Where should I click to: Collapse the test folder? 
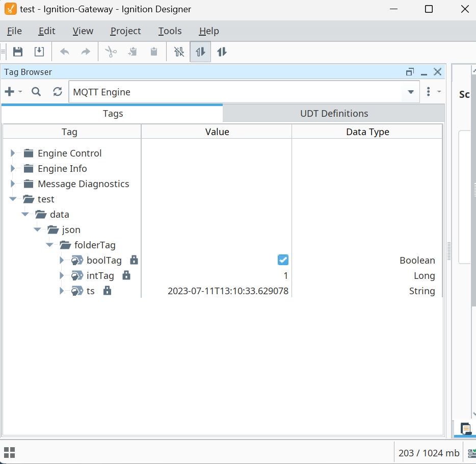point(13,199)
